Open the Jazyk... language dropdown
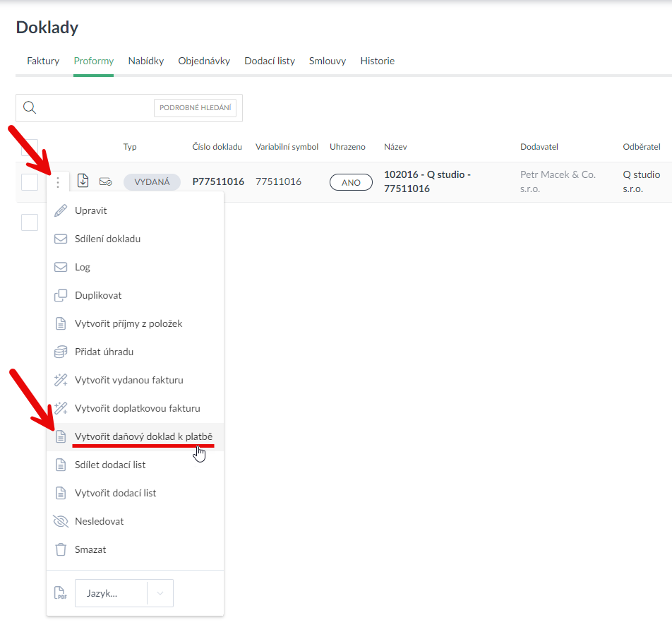The height and width of the screenshot is (644, 672). (111, 593)
